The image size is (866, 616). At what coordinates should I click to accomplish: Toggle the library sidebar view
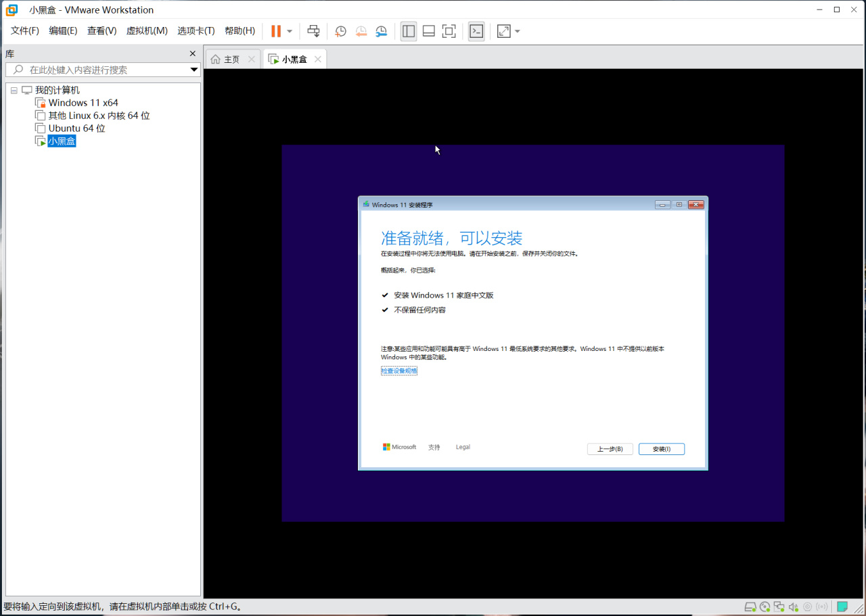pos(409,31)
